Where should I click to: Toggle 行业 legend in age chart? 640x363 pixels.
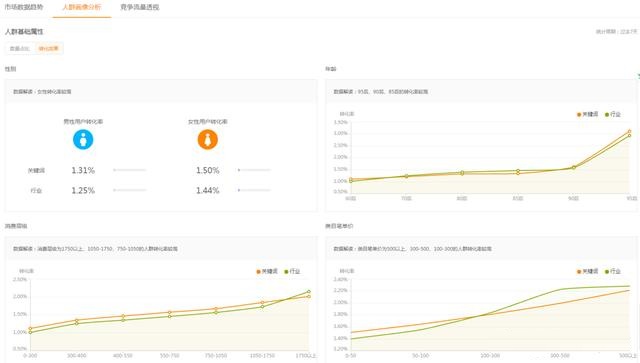coord(613,114)
